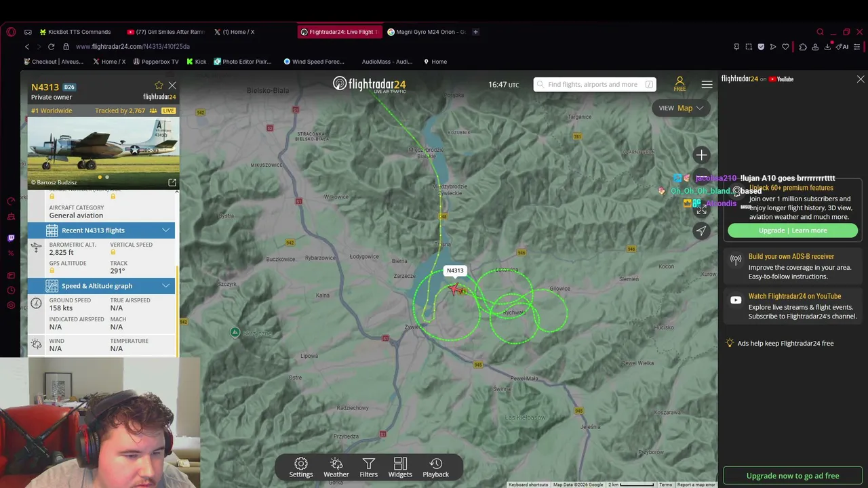Open Checkout | Alveus bookmark
The height and width of the screenshot is (488, 868).
(53, 62)
